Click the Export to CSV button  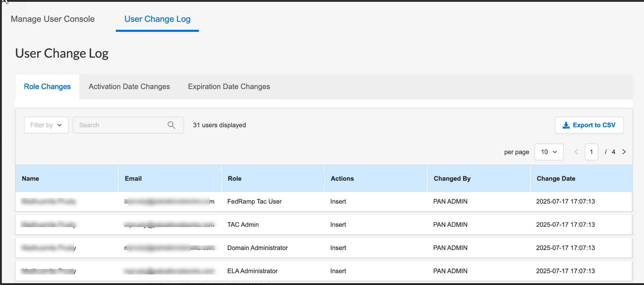point(589,125)
